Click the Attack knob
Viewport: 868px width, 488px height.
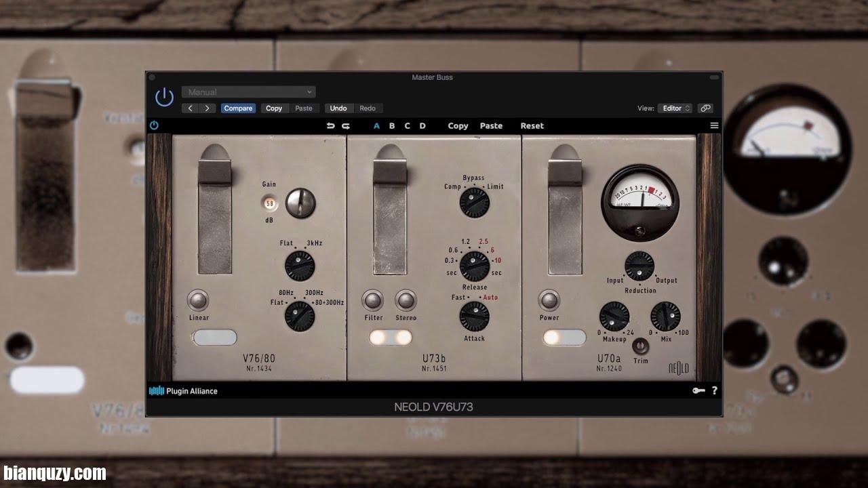tap(475, 317)
